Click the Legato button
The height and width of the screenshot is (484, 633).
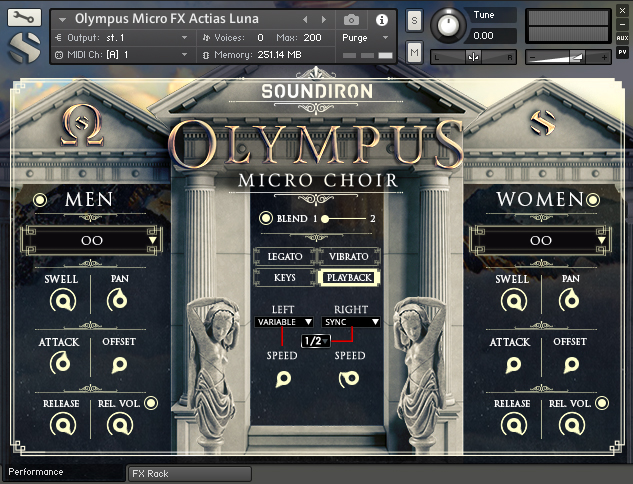(x=285, y=257)
